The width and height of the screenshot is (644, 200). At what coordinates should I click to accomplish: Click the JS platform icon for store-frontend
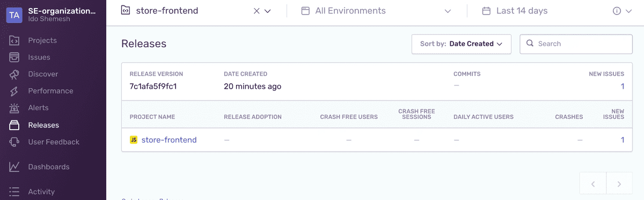click(x=134, y=140)
